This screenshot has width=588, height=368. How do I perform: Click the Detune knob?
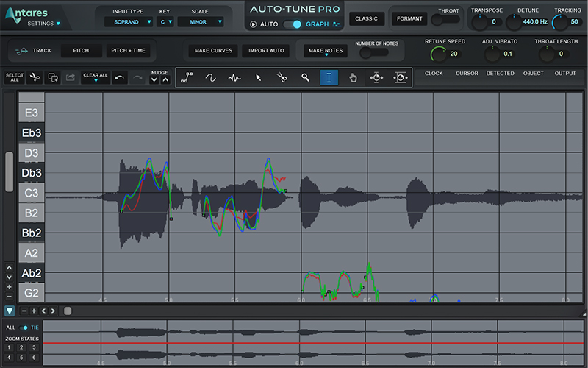(514, 22)
